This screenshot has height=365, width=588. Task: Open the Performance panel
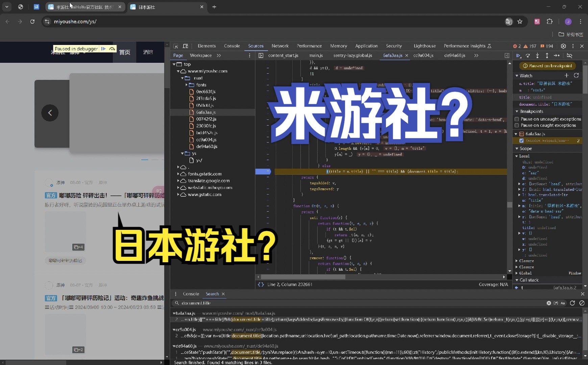coord(309,46)
